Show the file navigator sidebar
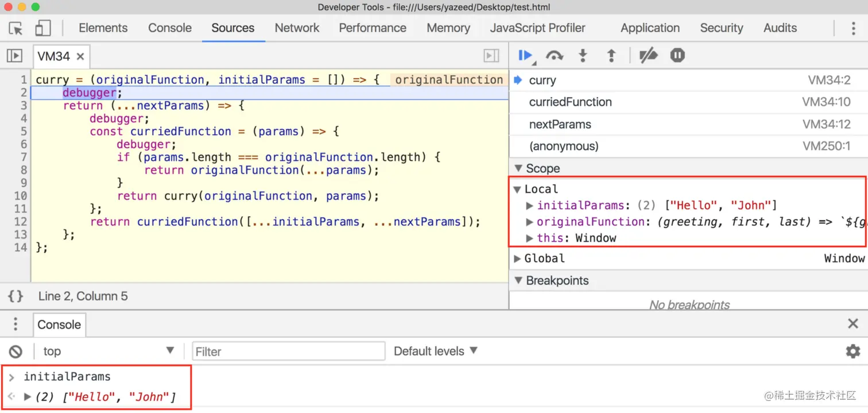Image resolution: width=868 pixels, height=413 pixels. (14, 56)
